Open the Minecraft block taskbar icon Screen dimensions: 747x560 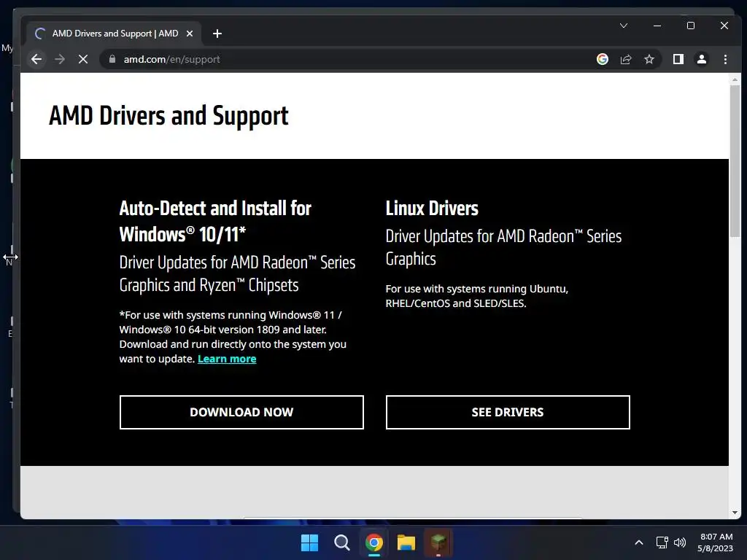click(438, 542)
